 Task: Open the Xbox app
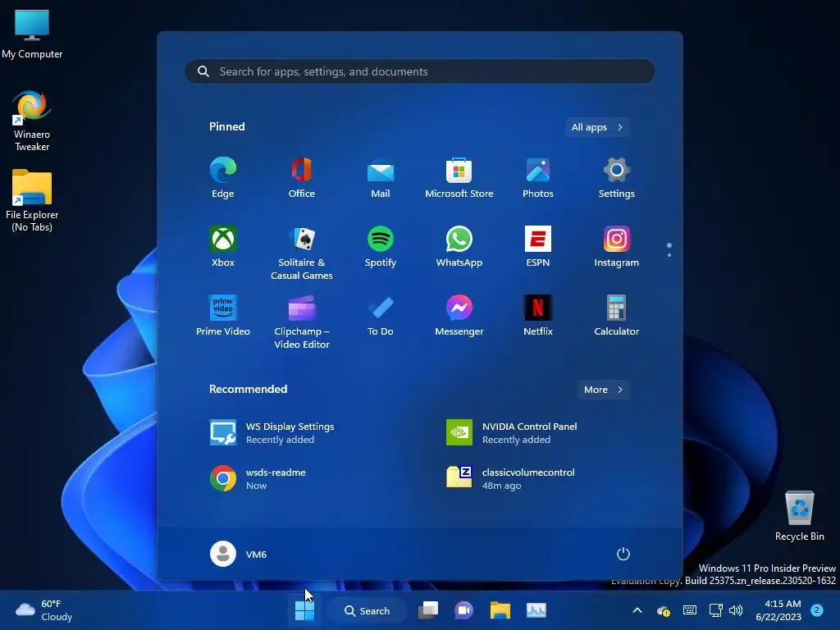(x=223, y=247)
